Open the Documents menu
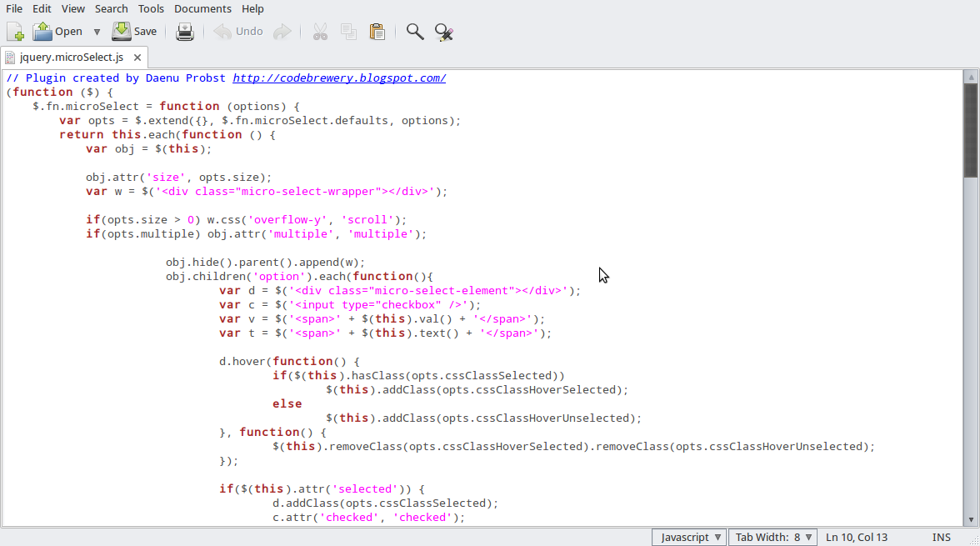Viewport: 980px width, 546px height. (202, 9)
